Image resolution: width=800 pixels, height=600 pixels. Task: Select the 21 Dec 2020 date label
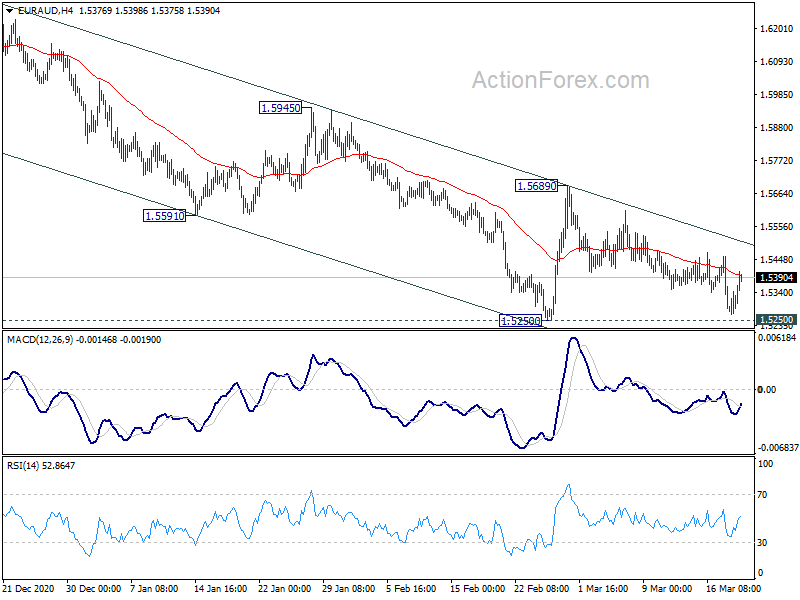click(x=29, y=588)
